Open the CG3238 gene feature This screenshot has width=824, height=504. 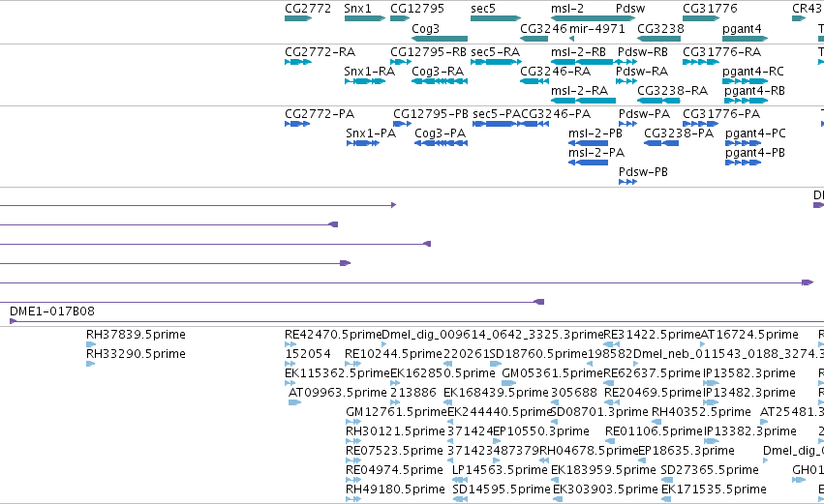click(659, 39)
